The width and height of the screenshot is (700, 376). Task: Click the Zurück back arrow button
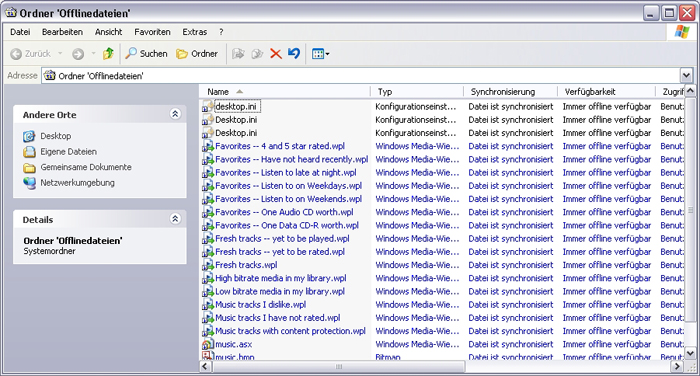coord(30,54)
